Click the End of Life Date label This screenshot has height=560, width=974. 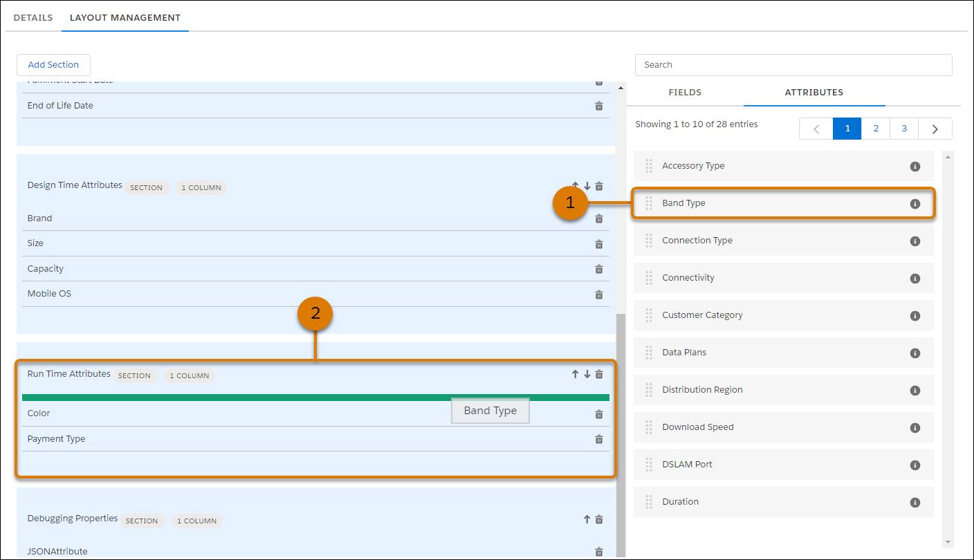[60, 106]
